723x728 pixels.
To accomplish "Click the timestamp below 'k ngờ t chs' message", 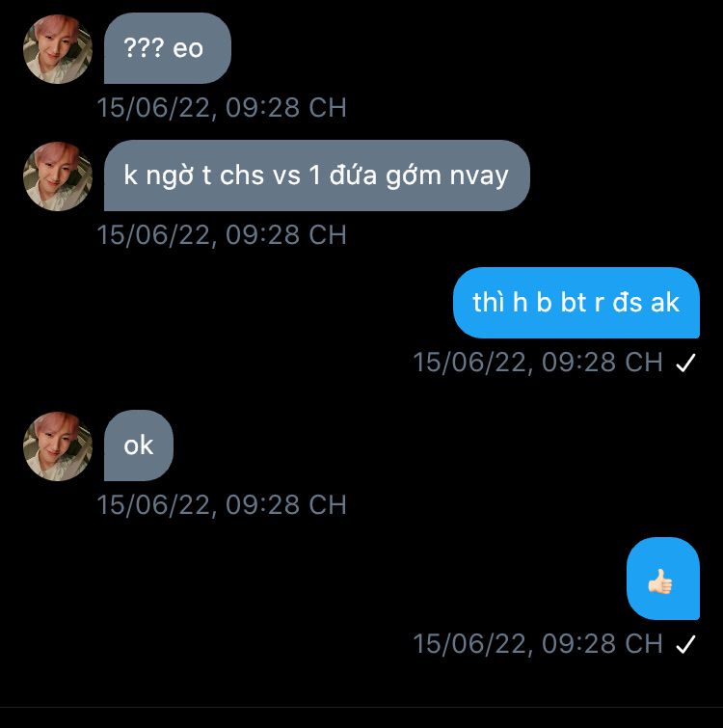I will point(222,235).
